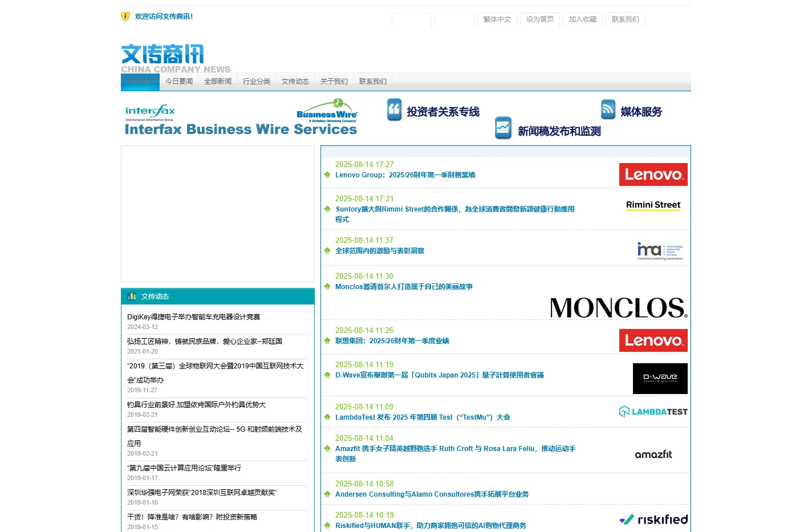Click green arrow beside Monclos headline
The width and height of the screenshot is (812, 532).
(327, 287)
